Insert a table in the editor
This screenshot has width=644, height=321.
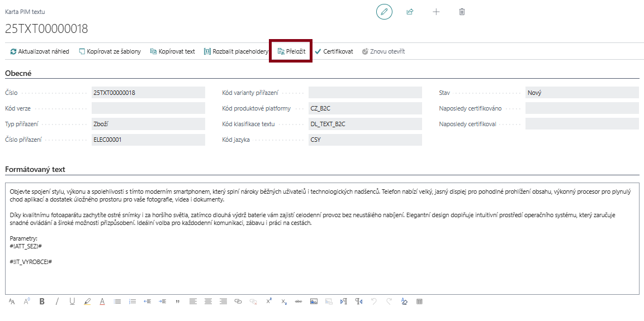419,301
